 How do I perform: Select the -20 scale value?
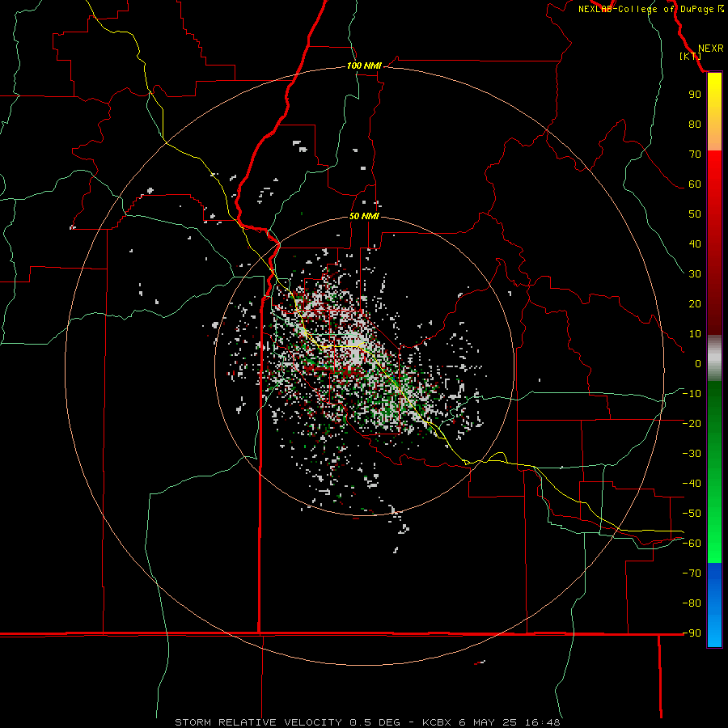tap(692, 424)
